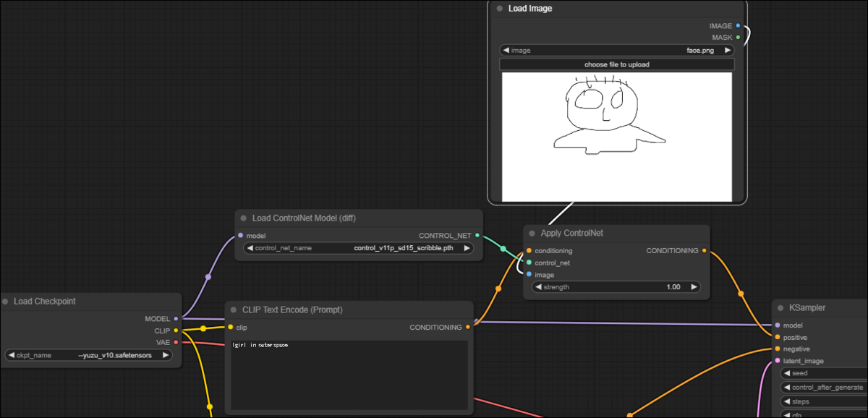Increase strength with arrow after 1.00
Viewport: 868px width, 418px height.
click(694, 287)
